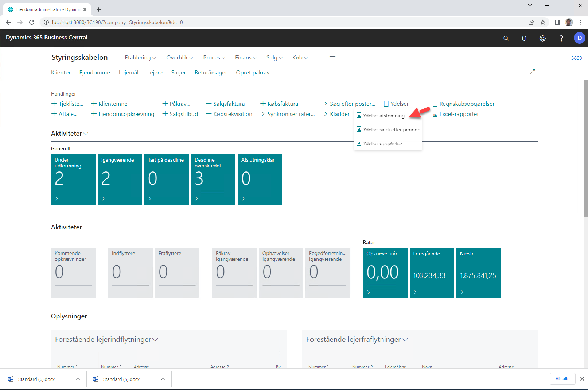Expand options for Standard (6).docx download
588x390 pixels.
78,379
